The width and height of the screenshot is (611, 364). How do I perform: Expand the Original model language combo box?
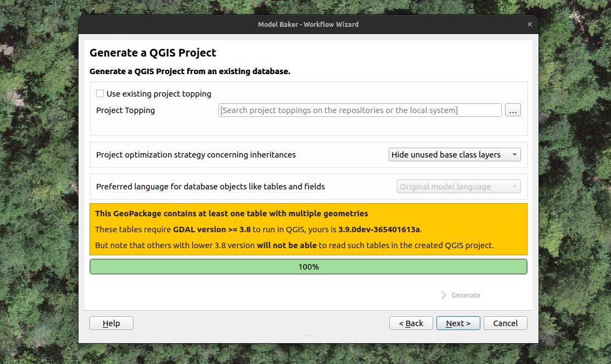tap(458, 187)
